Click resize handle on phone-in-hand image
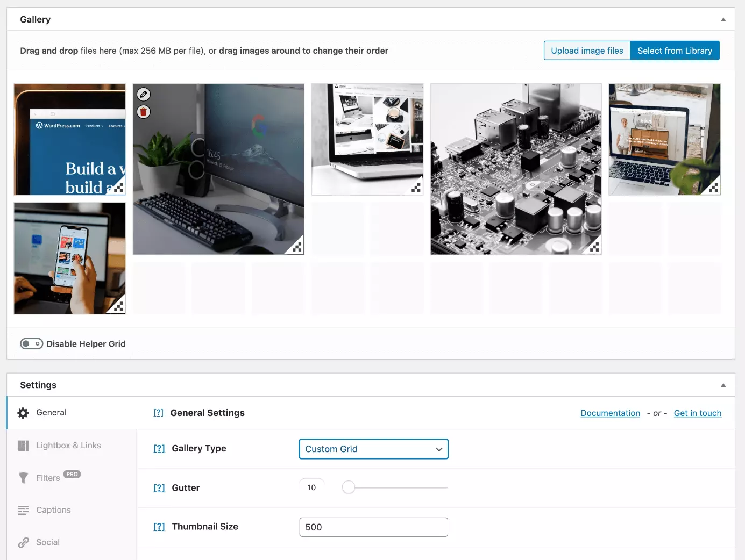745x560 pixels. (119, 307)
